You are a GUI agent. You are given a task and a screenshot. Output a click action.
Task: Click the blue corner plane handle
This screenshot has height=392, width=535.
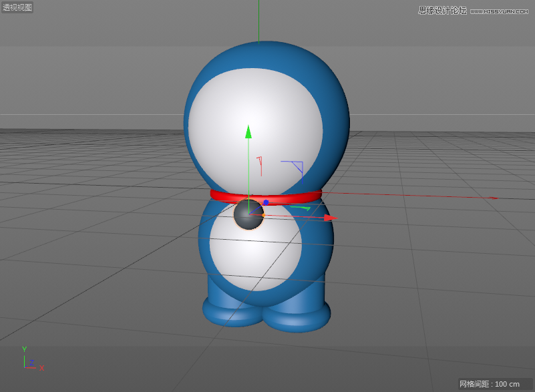click(295, 168)
